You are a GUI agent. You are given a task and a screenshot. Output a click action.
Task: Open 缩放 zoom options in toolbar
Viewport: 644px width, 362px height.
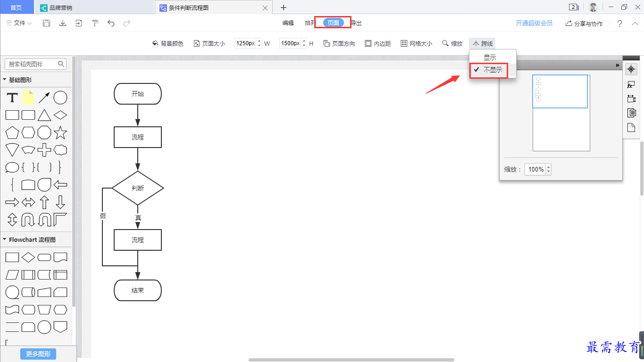tap(452, 43)
